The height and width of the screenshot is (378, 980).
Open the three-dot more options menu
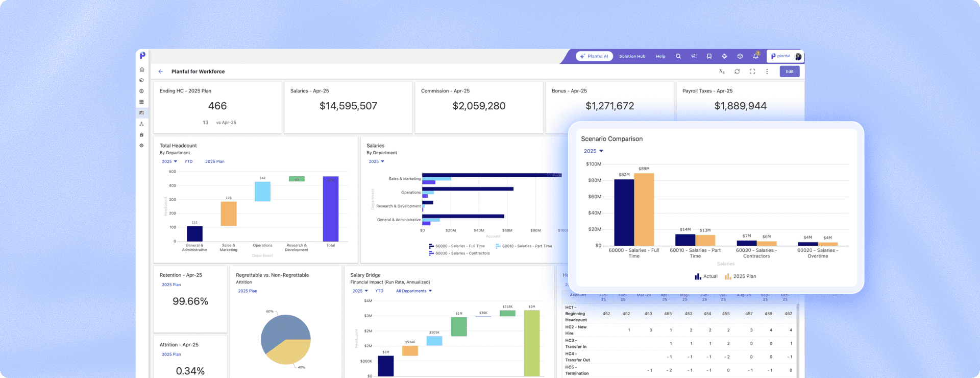pos(767,72)
